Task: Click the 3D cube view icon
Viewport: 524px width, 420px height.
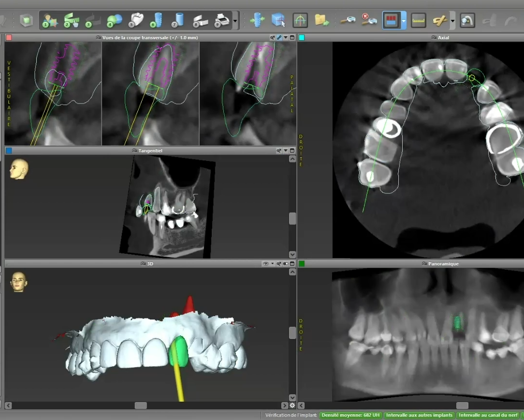Action: point(278,20)
